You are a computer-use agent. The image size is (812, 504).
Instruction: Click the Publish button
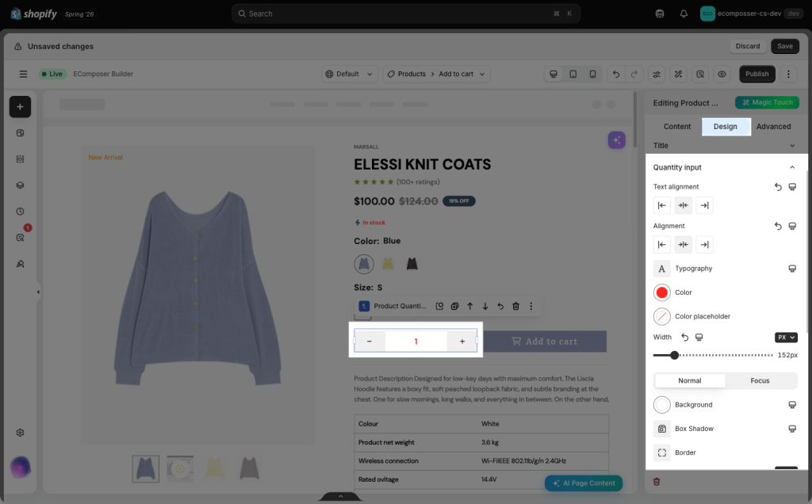click(756, 74)
